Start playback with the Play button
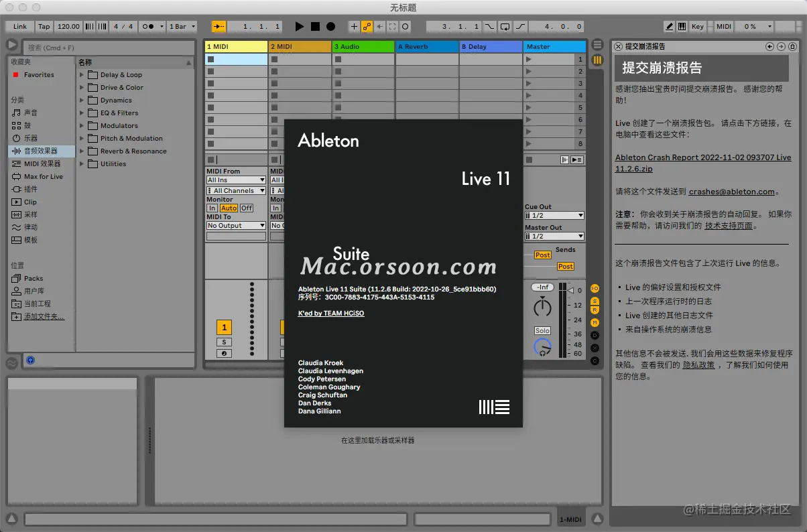The width and height of the screenshot is (807, 532). tap(300, 27)
